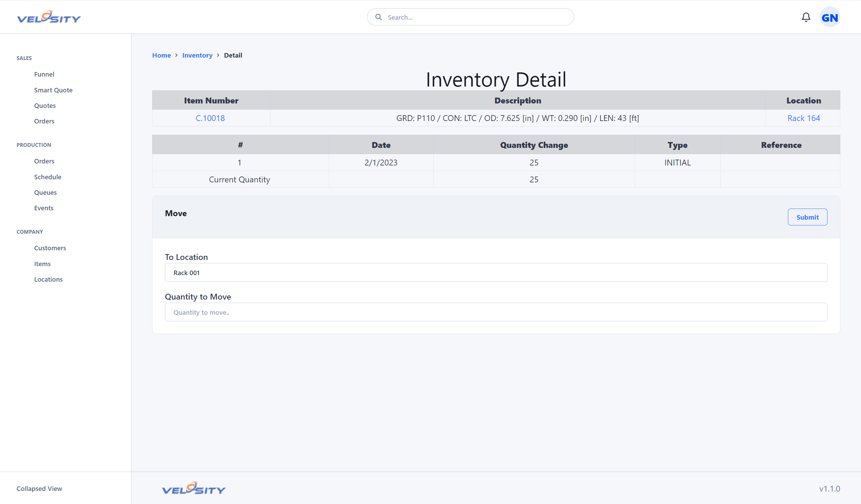This screenshot has width=861, height=504.
Task: Click the GRD: P110 description cell
Action: pos(517,118)
